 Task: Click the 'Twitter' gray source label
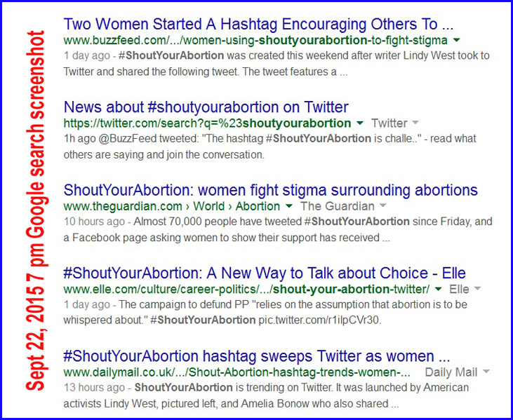pos(389,123)
